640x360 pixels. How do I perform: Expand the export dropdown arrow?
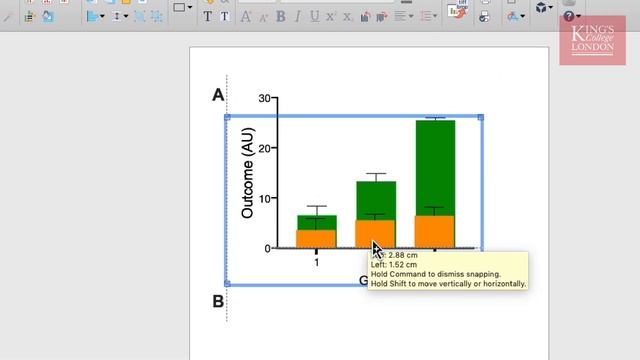click(523, 16)
